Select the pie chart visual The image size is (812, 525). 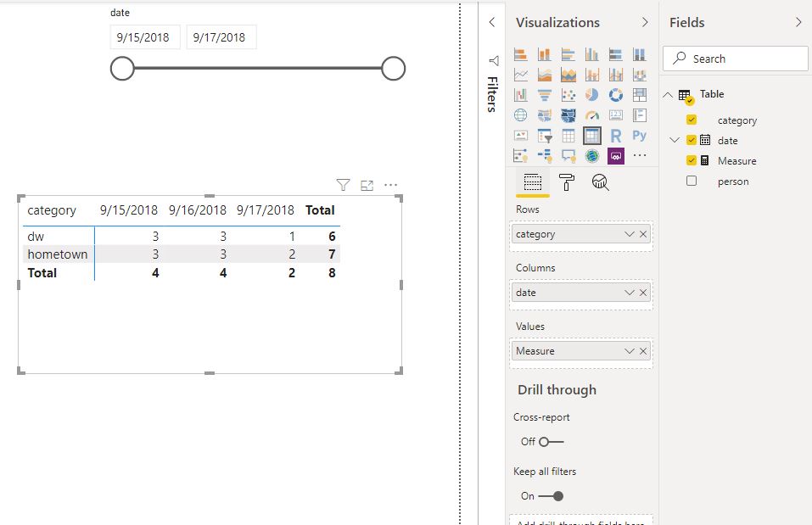pos(592,95)
